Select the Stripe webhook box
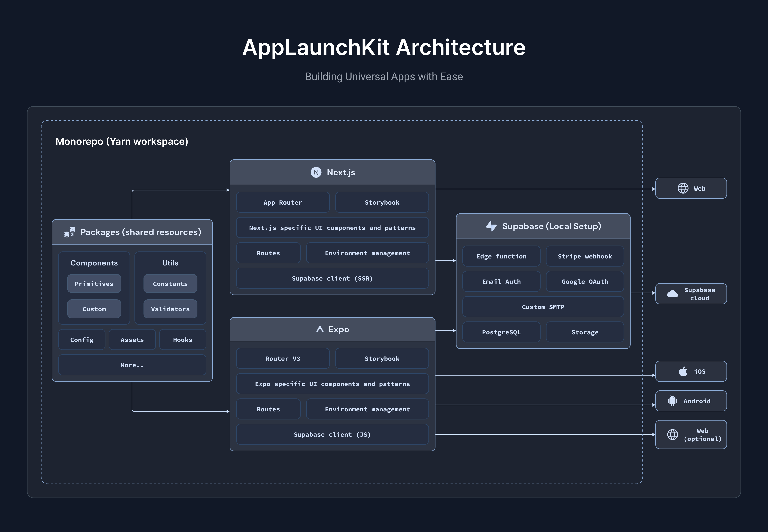768x532 pixels. [x=585, y=256]
